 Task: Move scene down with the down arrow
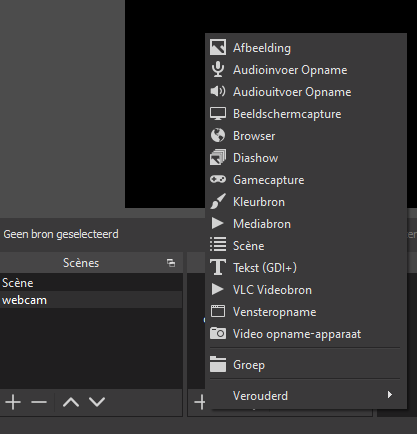97,402
